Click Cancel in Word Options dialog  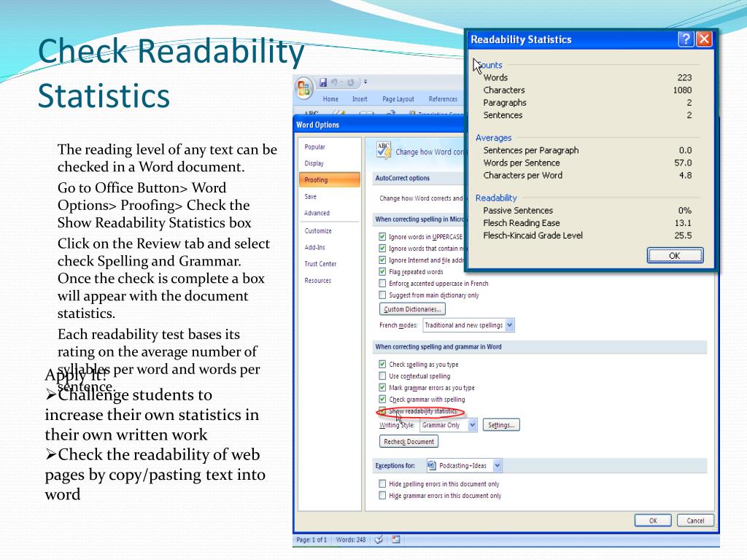coord(695,521)
